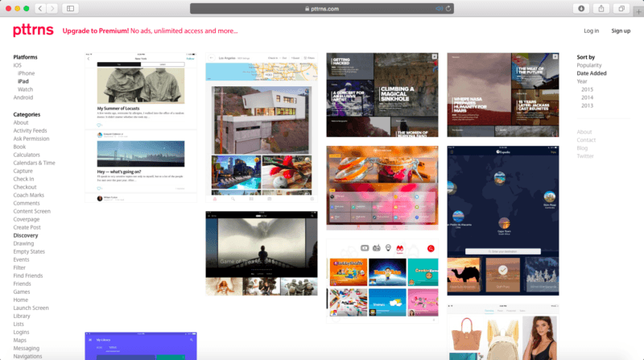This screenshot has height=360, width=644.
Task: Reload page with the refresh icon
Action: (448, 8)
